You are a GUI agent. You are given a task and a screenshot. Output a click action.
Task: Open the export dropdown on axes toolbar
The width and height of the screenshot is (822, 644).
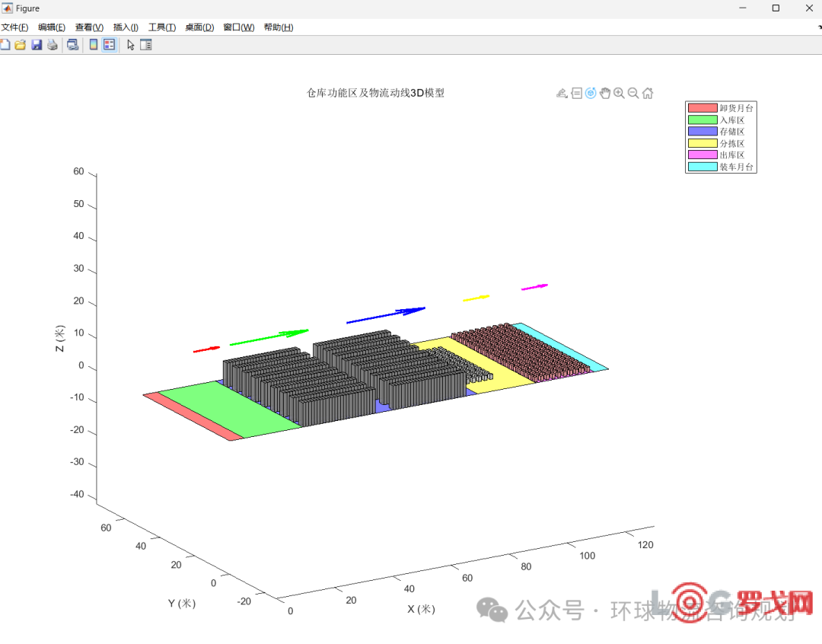[562, 93]
